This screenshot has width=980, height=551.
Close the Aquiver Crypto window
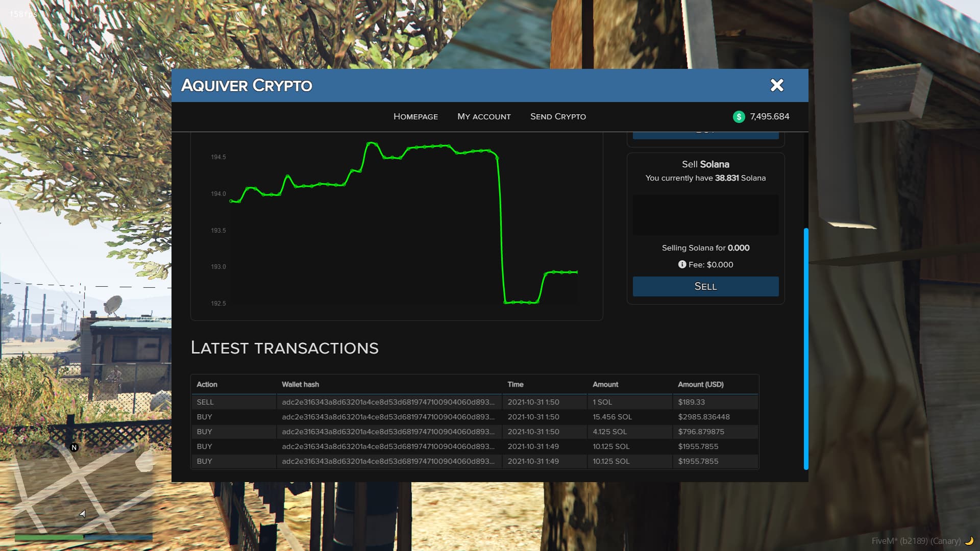click(776, 85)
